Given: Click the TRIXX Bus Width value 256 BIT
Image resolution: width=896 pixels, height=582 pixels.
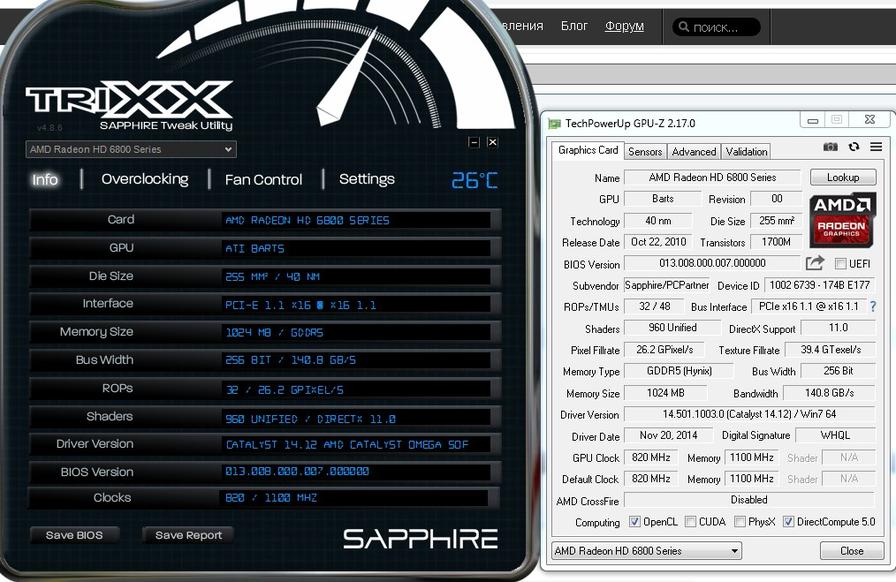Looking at the screenshot, I should pos(355,360).
